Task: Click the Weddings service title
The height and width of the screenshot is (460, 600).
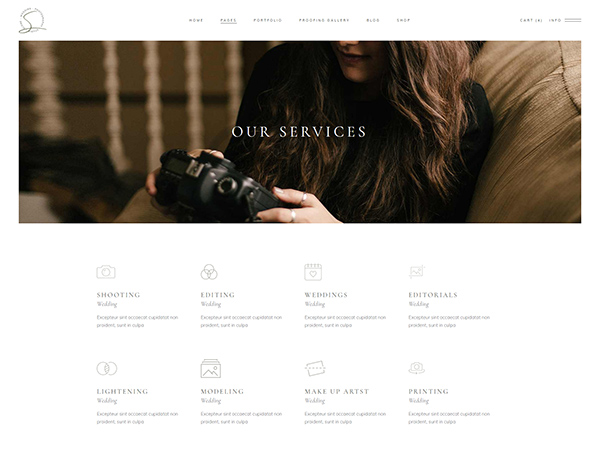Action: click(x=326, y=295)
